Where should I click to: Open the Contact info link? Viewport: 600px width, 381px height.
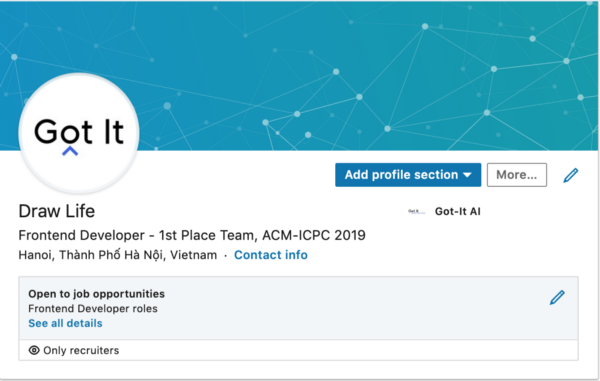(x=271, y=255)
